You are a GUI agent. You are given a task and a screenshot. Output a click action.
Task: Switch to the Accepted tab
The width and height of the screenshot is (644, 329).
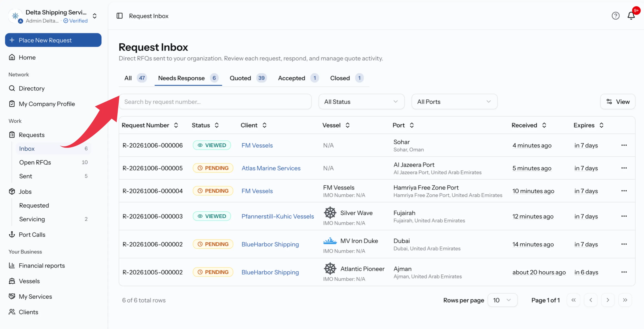pyautogui.click(x=298, y=78)
